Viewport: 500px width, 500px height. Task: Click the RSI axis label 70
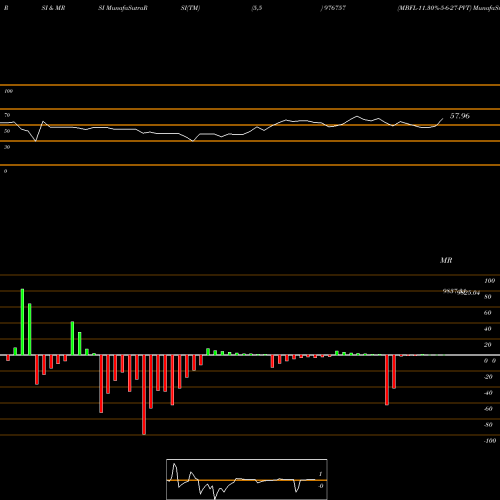point(7,115)
